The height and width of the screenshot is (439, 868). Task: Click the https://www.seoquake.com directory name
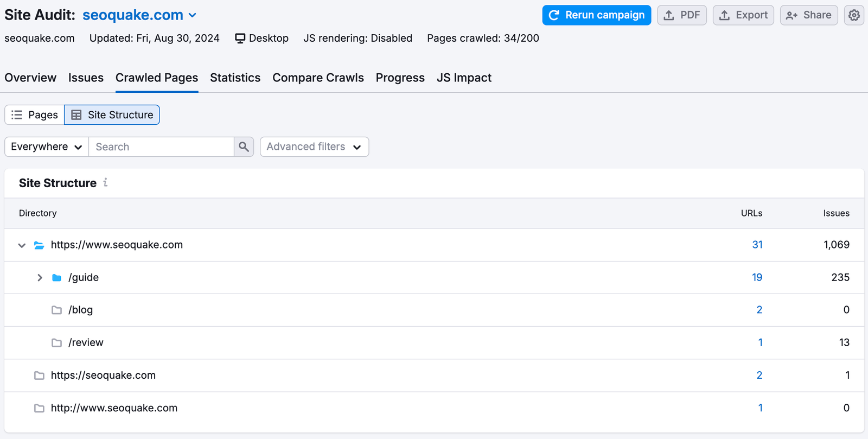point(117,245)
